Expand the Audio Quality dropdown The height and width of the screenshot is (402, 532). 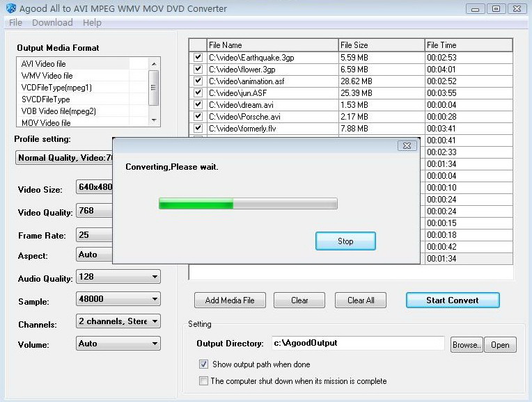point(155,277)
